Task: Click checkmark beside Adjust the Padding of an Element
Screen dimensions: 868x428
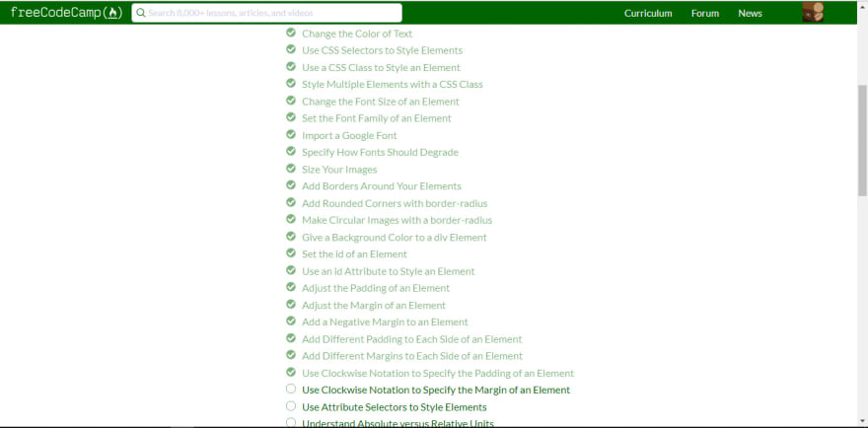Action: tap(291, 287)
